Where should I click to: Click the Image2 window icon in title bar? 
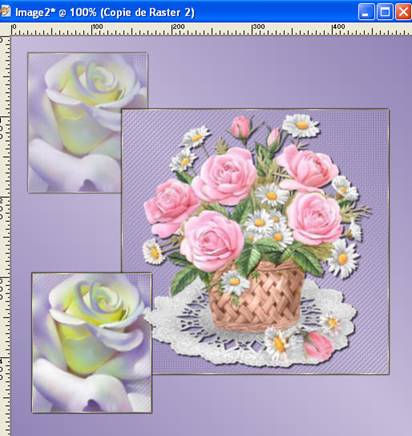point(5,12)
